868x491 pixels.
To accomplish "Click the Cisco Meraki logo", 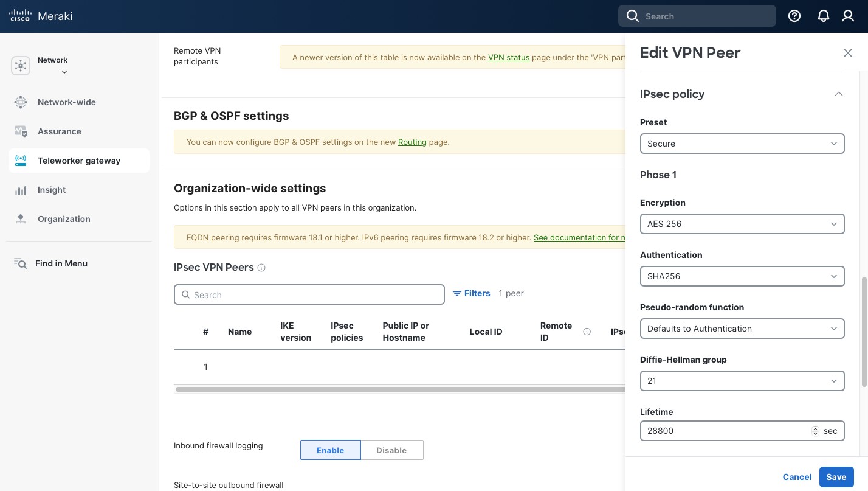I will coord(41,16).
